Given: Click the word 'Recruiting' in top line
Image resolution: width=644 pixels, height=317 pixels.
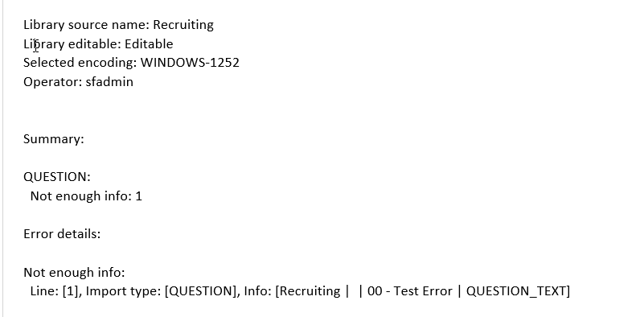Looking at the screenshot, I should pos(183,25).
